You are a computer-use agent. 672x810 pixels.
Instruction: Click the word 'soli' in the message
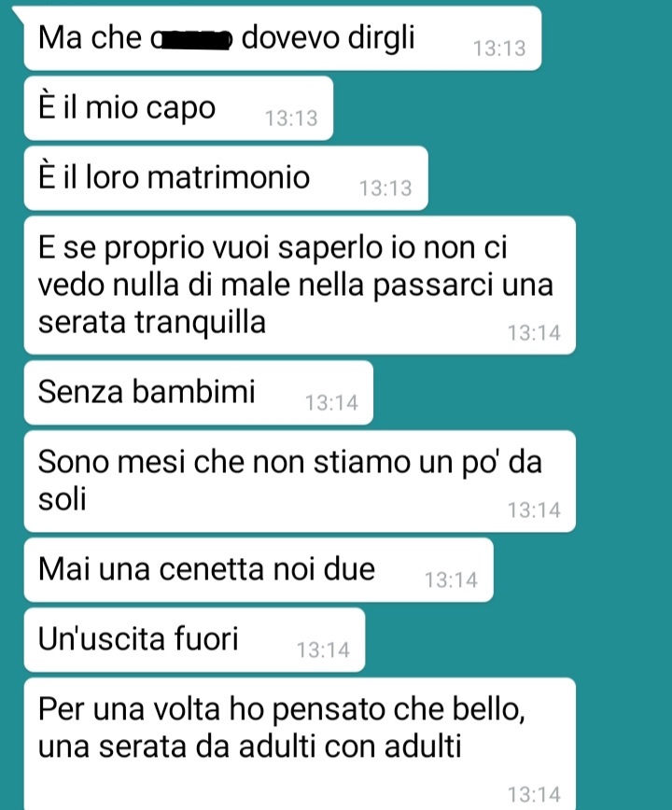click(x=62, y=499)
